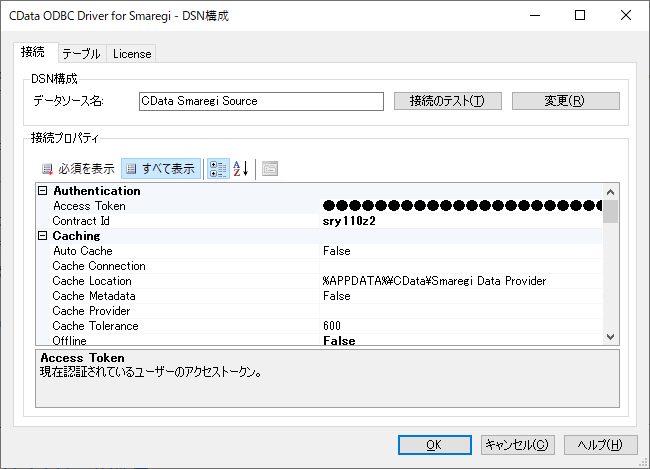Click the property grid scrollbar thumb

click(x=610, y=211)
